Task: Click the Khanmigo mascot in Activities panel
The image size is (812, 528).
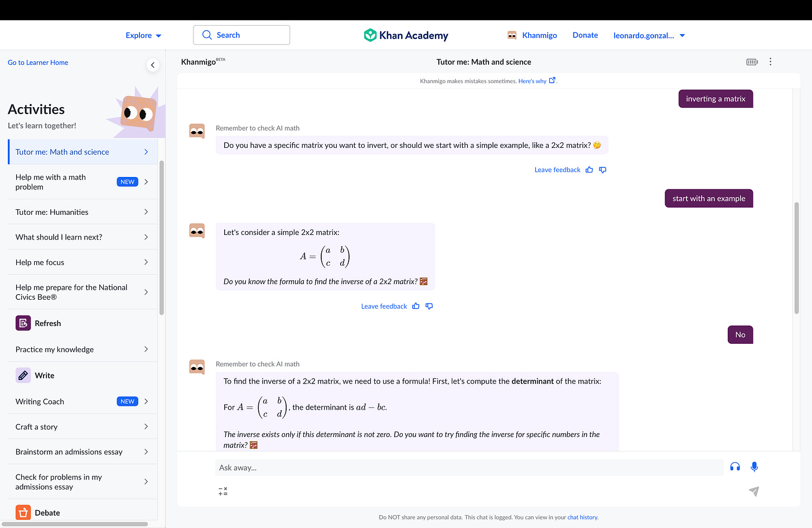Action: tap(138, 113)
